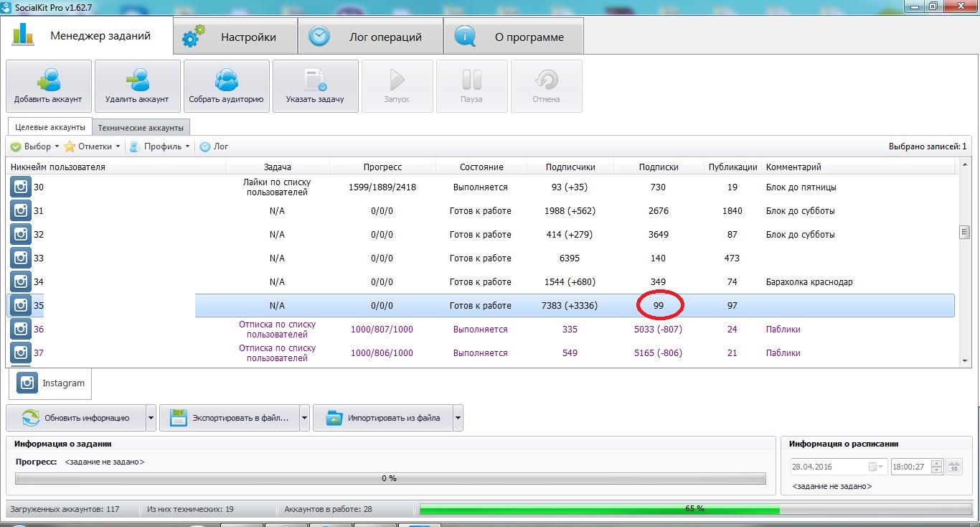Switch to Технические аккаунты tab
980x527 pixels.
click(x=141, y=128)
